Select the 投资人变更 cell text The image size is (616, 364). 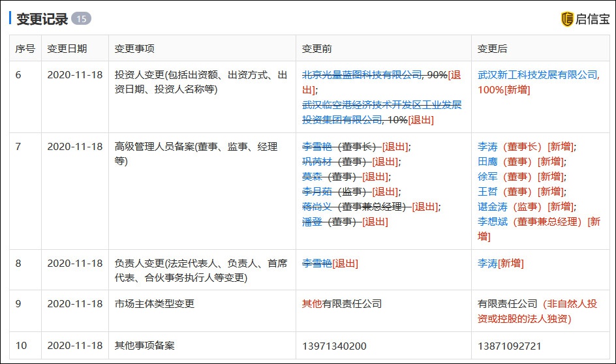pyautogui.click(x=201, y=82)
